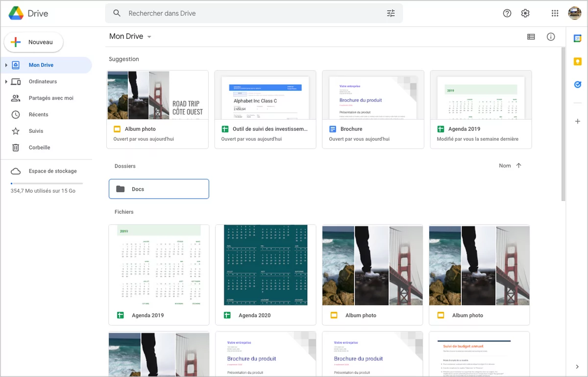Reverse sort direction arrow next to Nom
The width and height of the screenshot is (588, 377).
coord(519,166)
